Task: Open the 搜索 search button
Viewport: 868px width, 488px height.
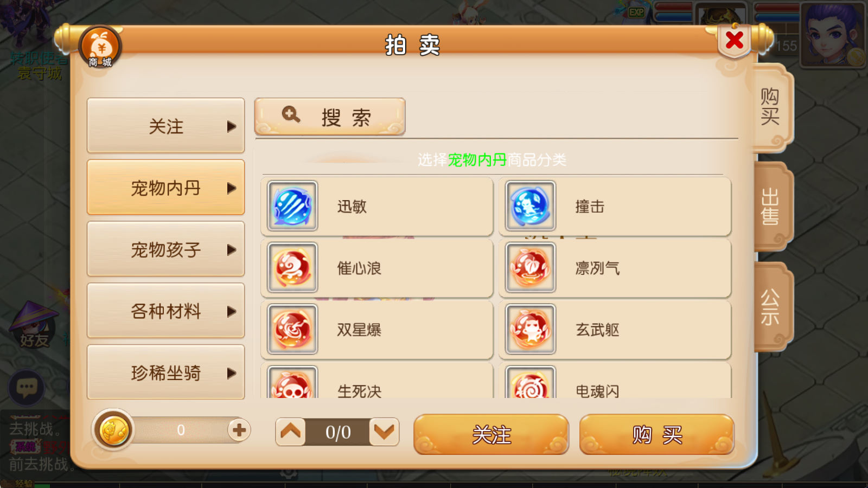Action: [x=330, y=117]
